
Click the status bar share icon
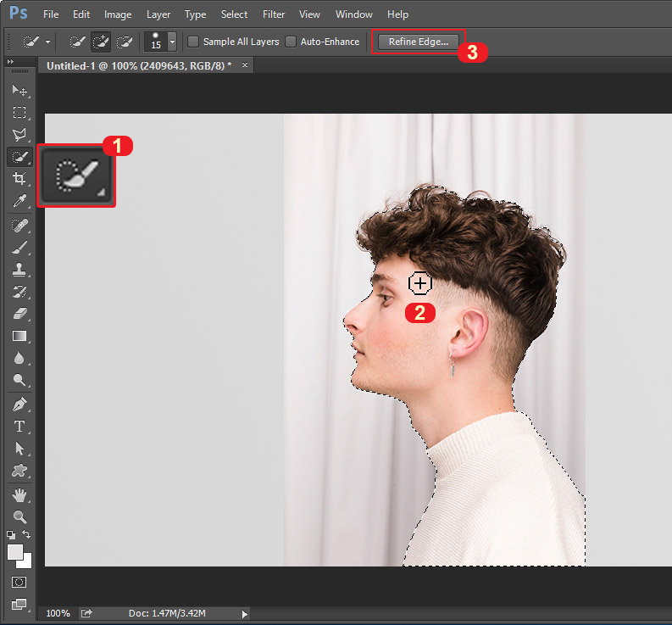(x=86, y=613)
